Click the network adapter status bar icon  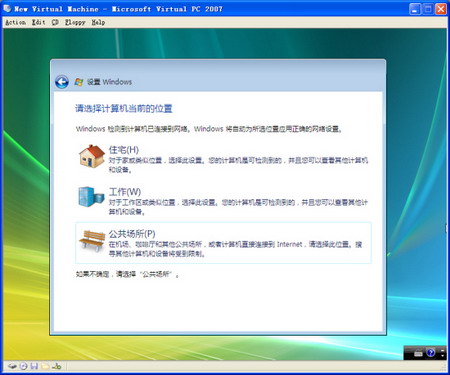pos(57,366)
